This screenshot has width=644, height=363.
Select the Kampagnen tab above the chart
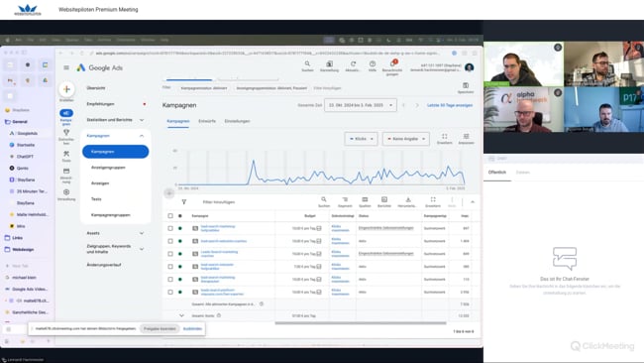177,121
